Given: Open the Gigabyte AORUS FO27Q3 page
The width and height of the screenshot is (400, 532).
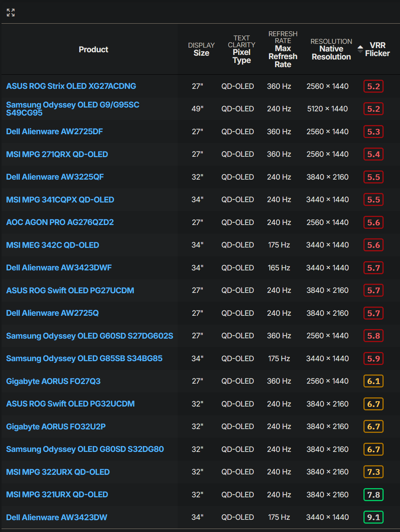Looking at the screenshot, I should point(53,381).
